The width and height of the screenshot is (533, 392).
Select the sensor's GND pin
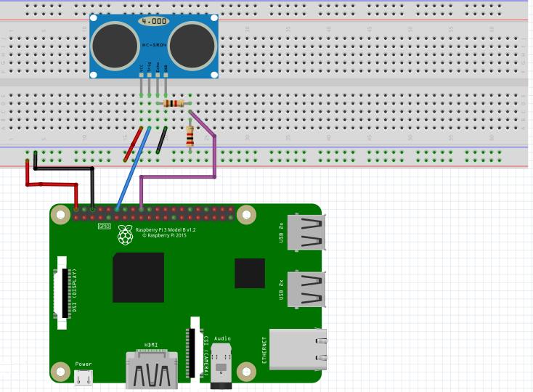tap(166, 84)
